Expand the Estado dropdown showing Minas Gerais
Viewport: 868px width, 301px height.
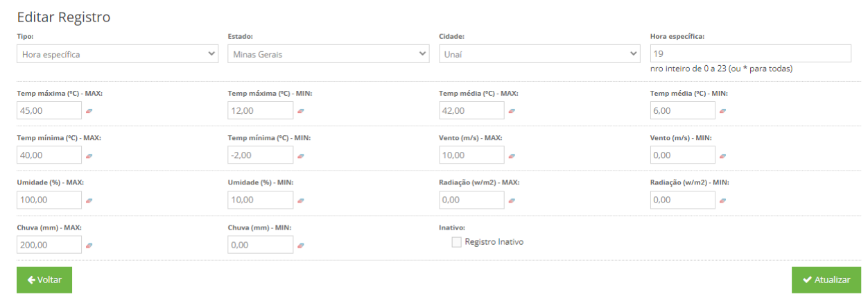pyautogui.click(x=329, y=54)
